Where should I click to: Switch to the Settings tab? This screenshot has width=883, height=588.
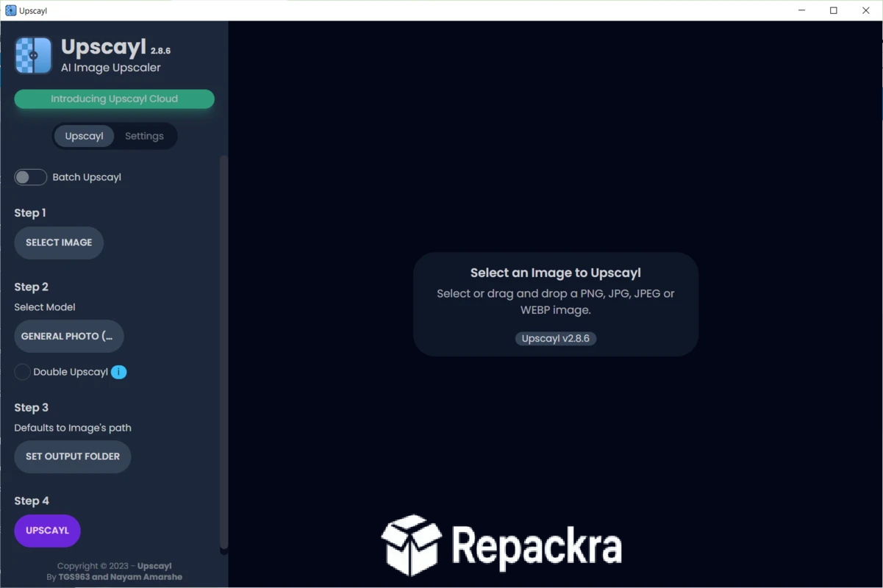click(144, 136)
